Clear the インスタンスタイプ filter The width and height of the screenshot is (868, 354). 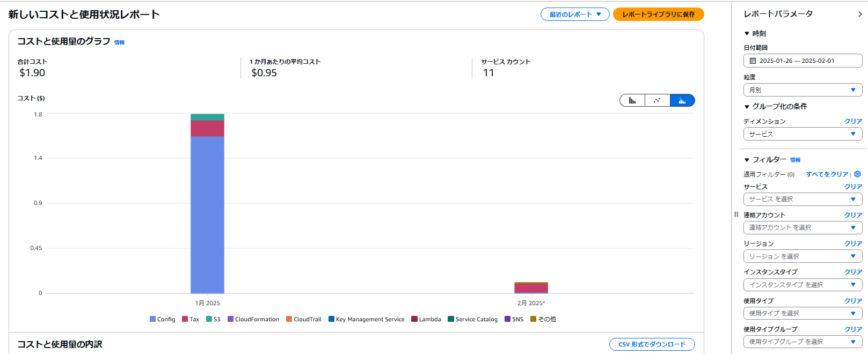[x=853, y=272]
